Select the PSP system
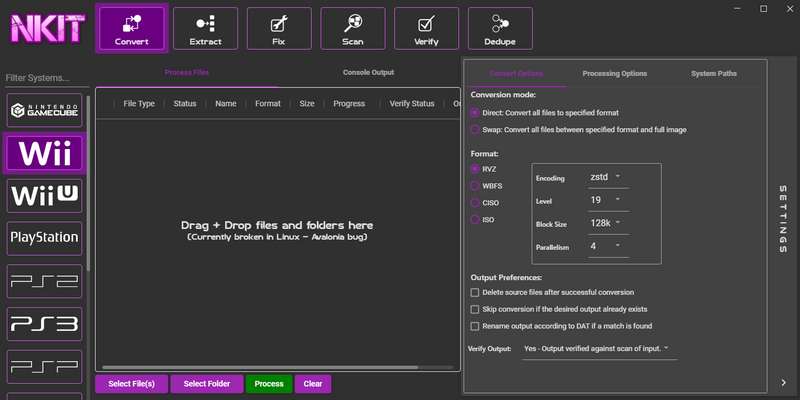The image size is (800, 400). click(44, 367)
